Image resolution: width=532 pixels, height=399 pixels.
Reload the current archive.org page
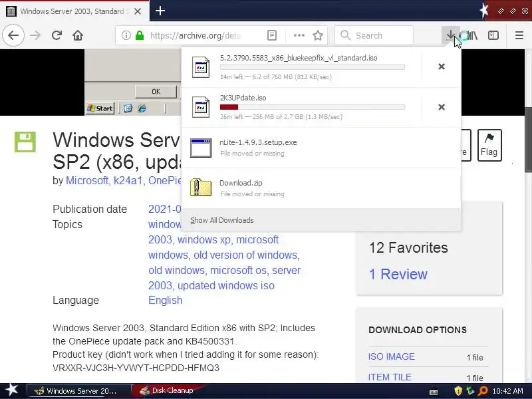click(x=57, y=35)
